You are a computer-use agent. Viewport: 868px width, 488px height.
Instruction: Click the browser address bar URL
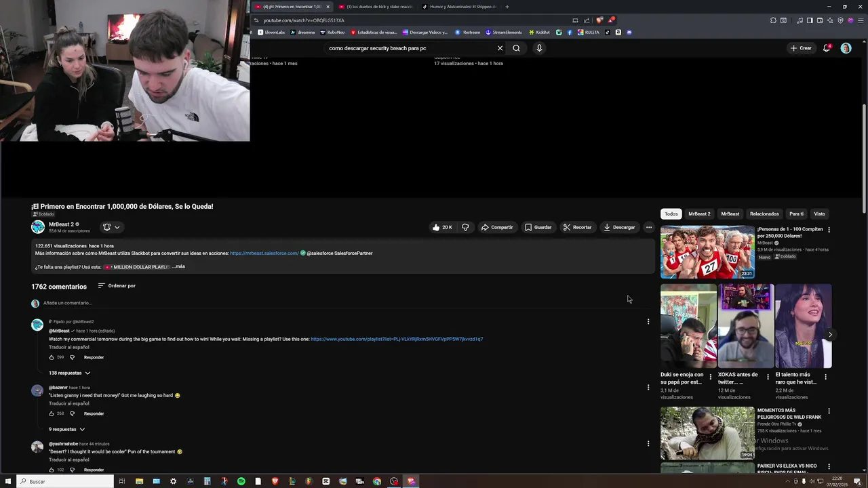[x=304, y=20]
